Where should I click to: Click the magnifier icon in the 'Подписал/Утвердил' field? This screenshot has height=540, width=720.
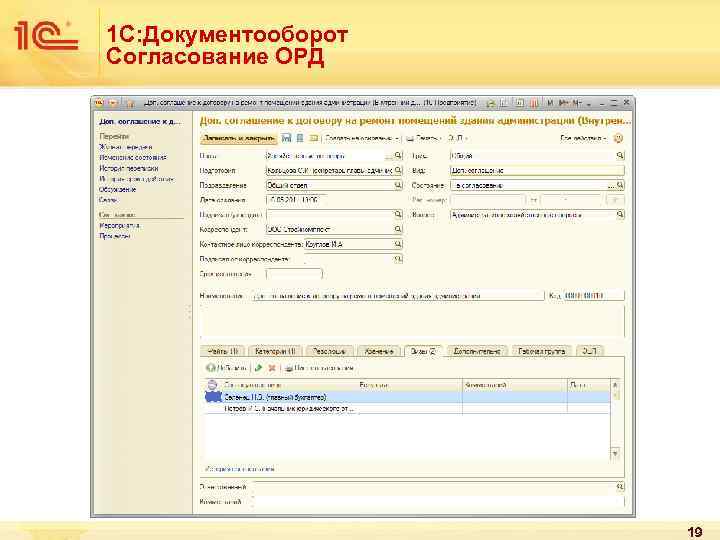[x=398, y=214]
